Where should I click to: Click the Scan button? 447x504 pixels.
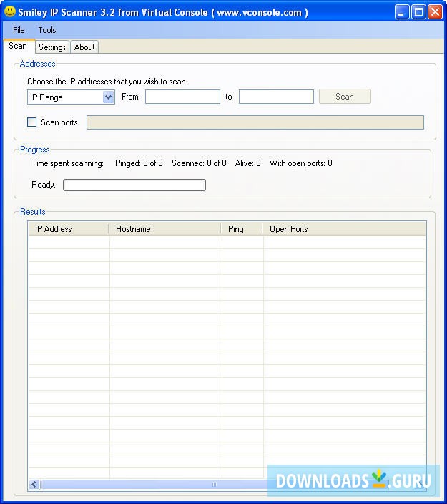345,97
